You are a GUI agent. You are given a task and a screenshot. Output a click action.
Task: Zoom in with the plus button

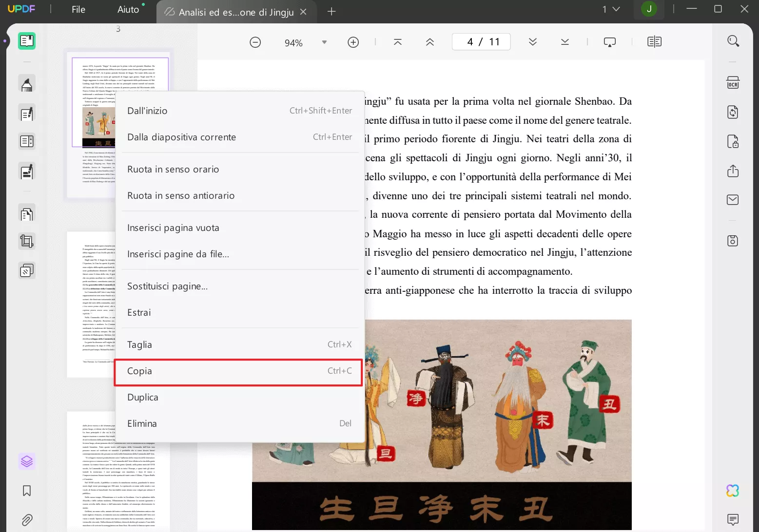pyautogui.click(x=353, y=42)
